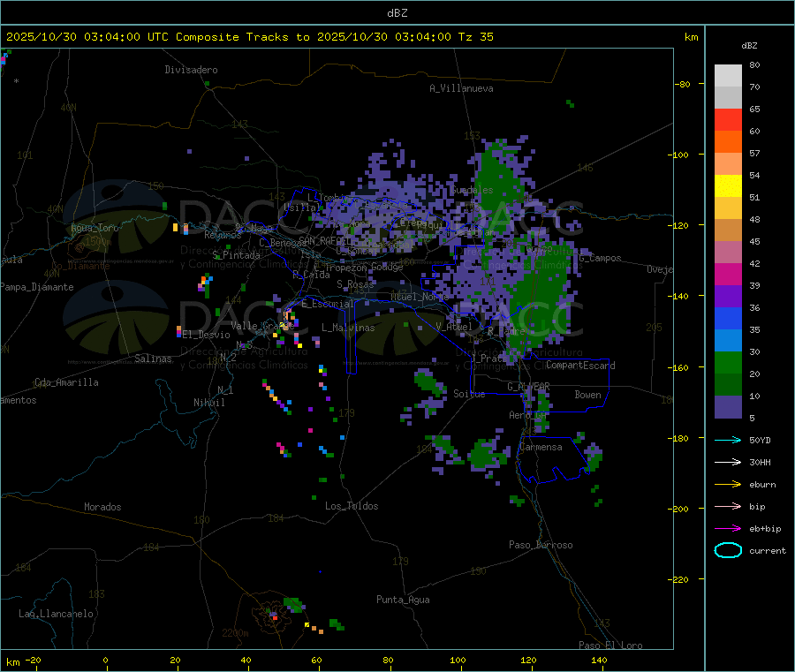
Task: Click the 50YD cyan arrow legend icon
Action: click(x=728, y=440)
